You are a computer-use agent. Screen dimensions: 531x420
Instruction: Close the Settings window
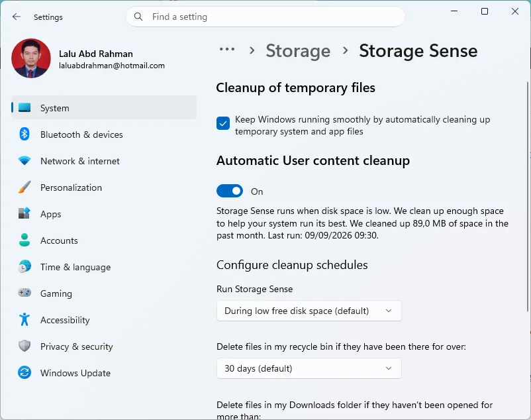pos(515,11)
